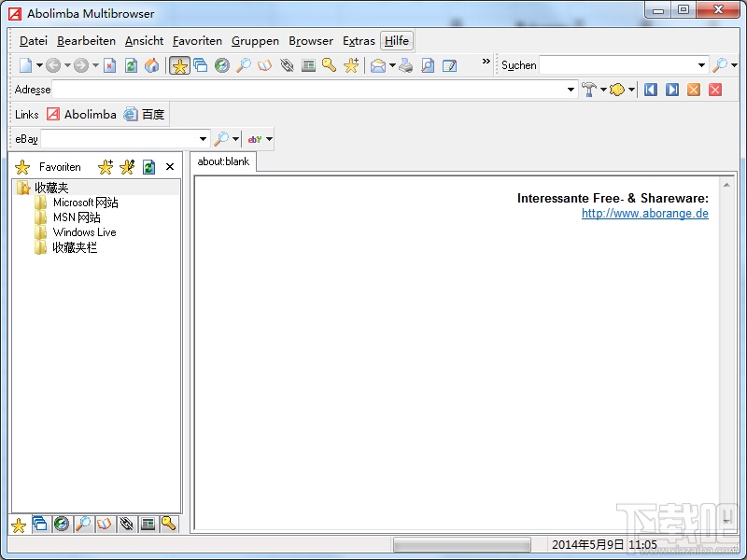Refresh the Favoriten panel list
Image resolution: width=747 pixels, height=560 pixels.
[x=148, y=167]
